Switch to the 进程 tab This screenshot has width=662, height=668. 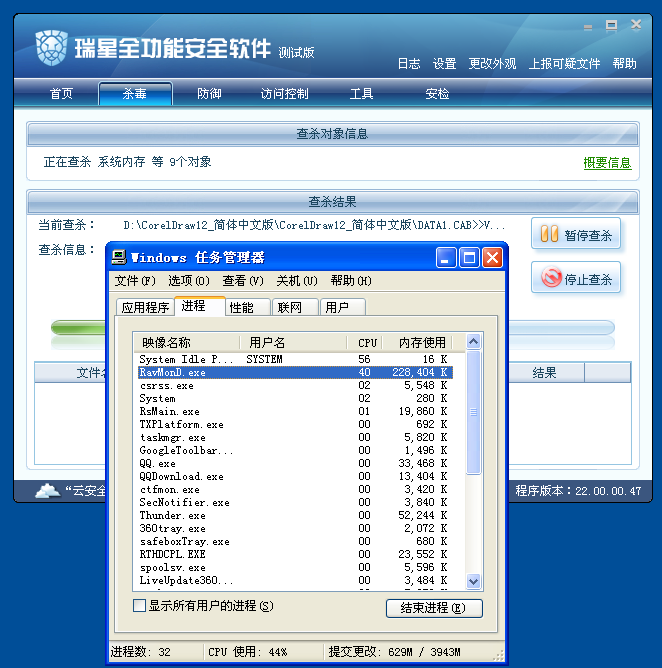point(199,306)
